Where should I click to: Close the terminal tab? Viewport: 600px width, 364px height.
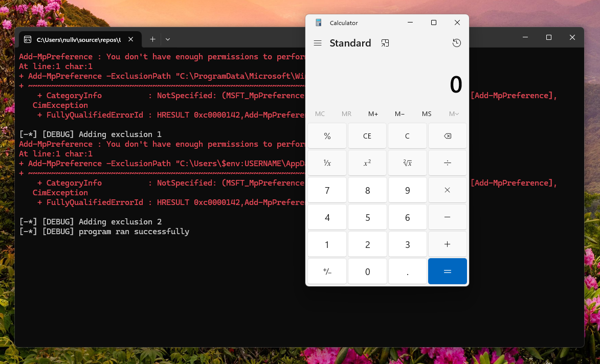pyautogui.click(x=131, y=39)
